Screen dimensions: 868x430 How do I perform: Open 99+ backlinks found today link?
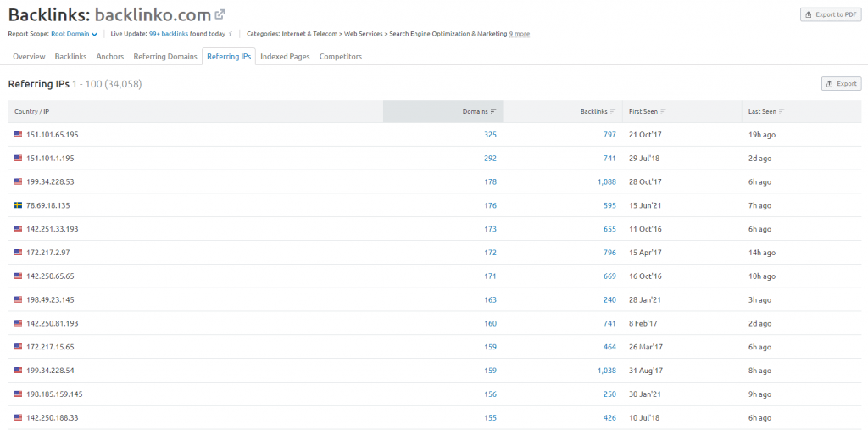(x=169, y=34)
